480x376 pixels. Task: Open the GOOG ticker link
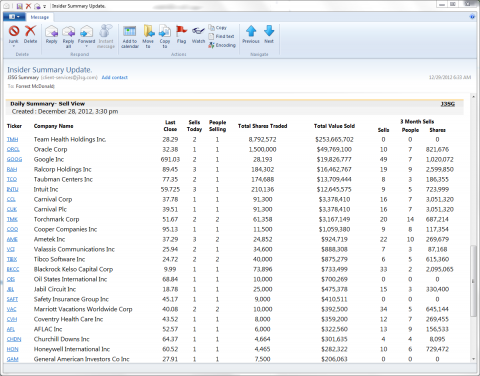tap(14, 159)
